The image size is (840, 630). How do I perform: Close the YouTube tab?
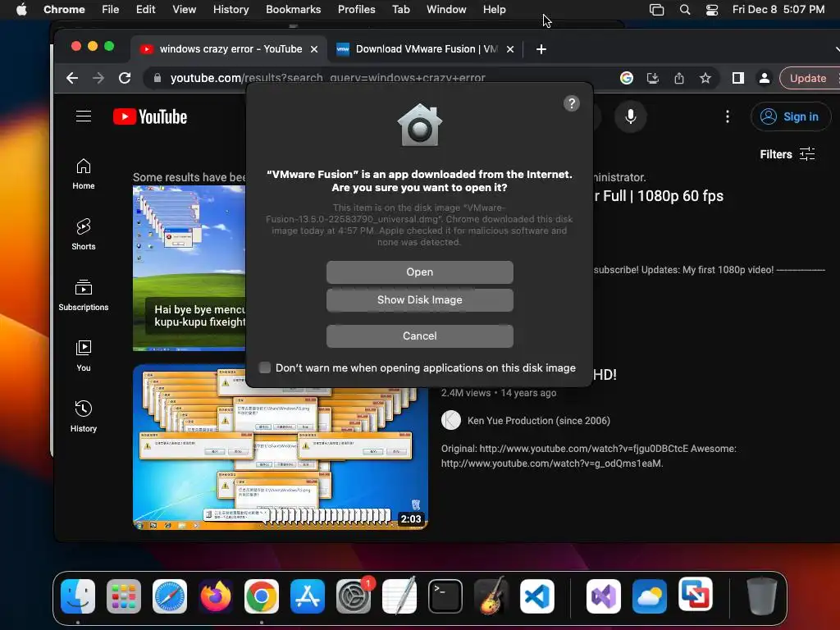tap(314, 49)
